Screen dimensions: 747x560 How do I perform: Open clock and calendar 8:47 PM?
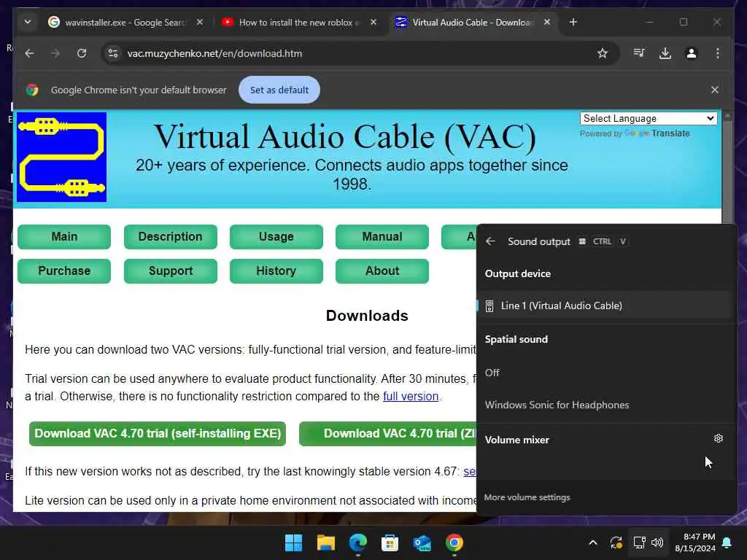click(695, 542)
